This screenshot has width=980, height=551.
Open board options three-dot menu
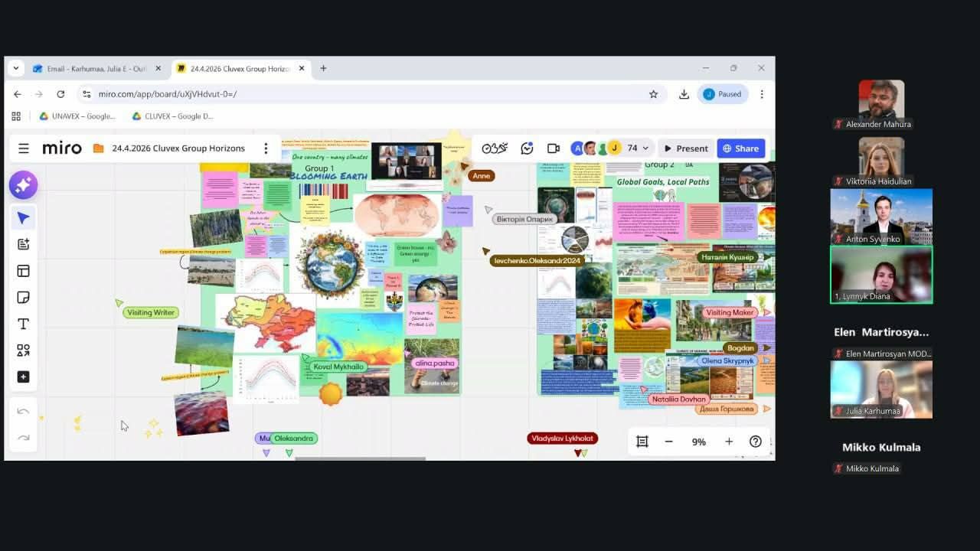pos(266,148)
